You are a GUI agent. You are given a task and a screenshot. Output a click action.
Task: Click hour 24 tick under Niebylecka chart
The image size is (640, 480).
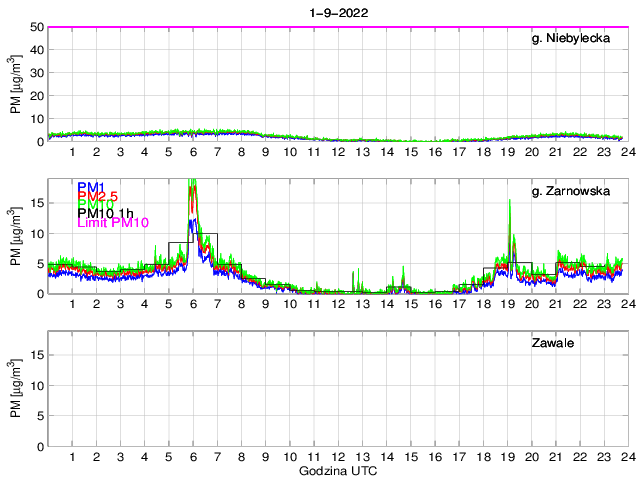pyautogui.click(x=626, y=152)
